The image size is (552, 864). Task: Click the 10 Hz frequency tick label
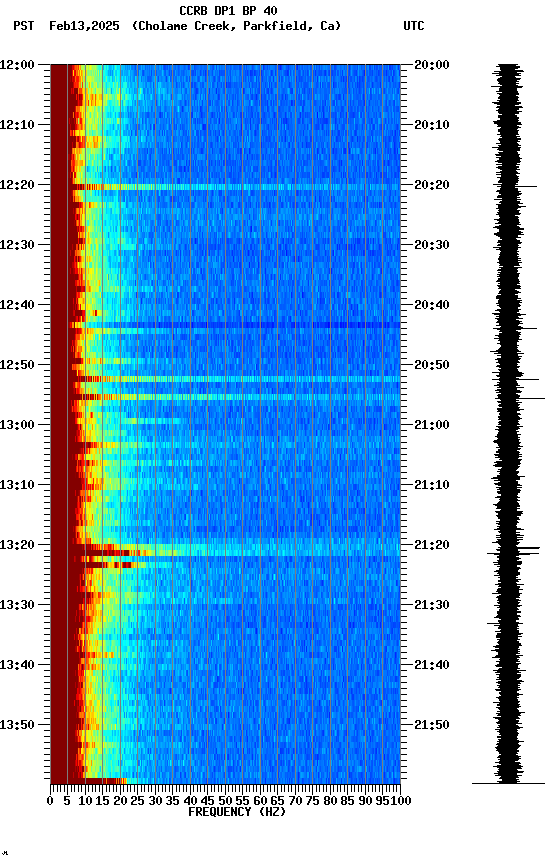[85, 802]
